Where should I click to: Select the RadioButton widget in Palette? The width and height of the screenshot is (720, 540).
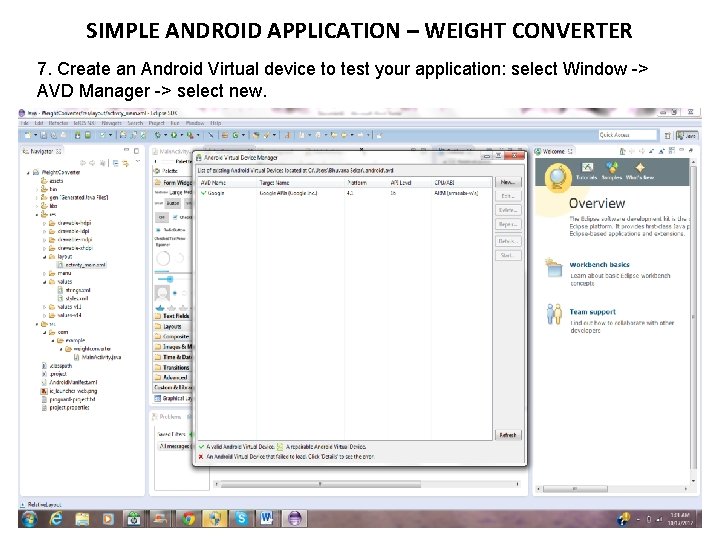point(171,230)
